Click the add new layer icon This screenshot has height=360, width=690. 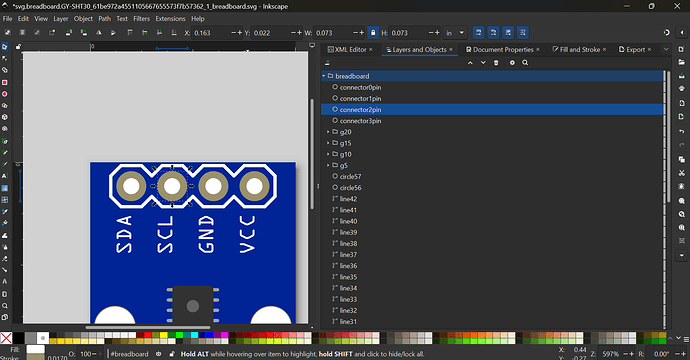point(327,62)
